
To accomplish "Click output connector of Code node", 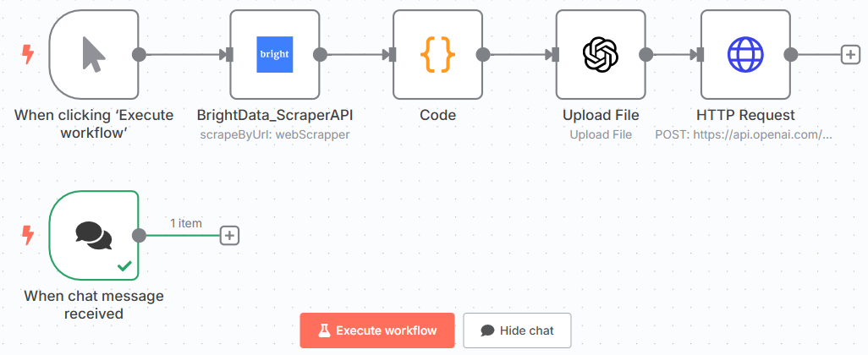I will [x=483, y=54].
